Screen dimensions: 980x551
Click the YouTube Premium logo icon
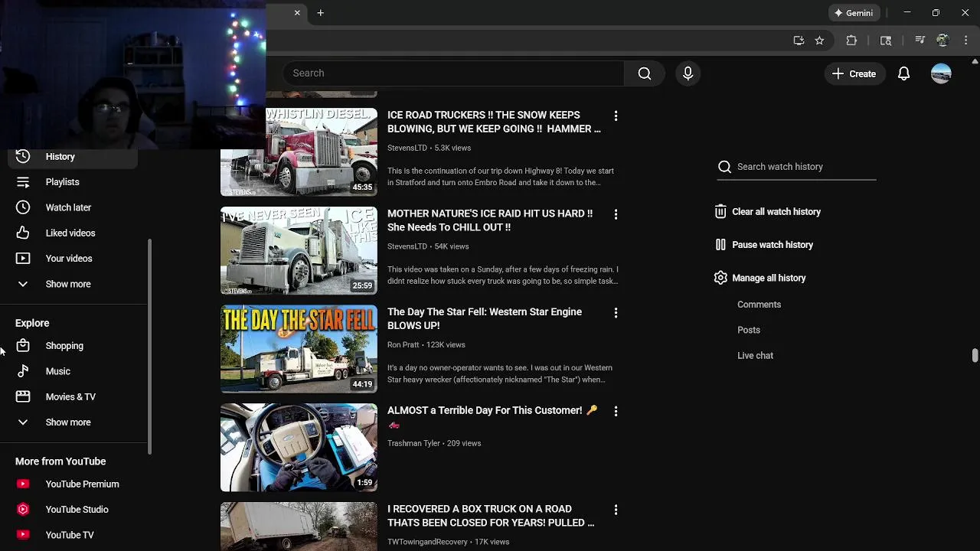tap(23, 484)
